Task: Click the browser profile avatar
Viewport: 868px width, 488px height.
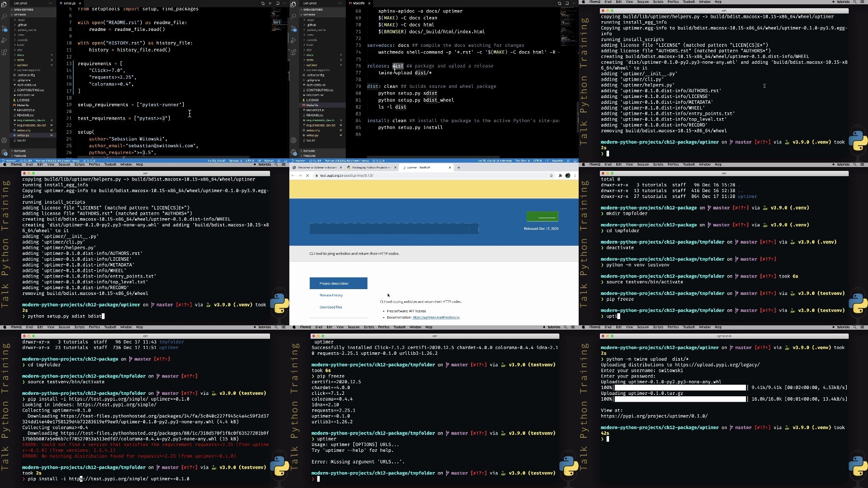Action: [x=568, y=176]
